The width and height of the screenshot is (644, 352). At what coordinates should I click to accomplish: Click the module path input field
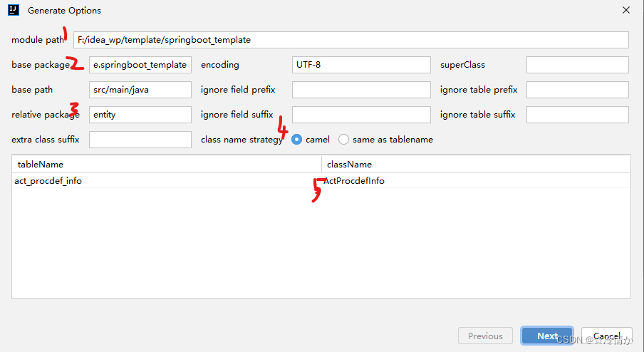coord(350,40)
